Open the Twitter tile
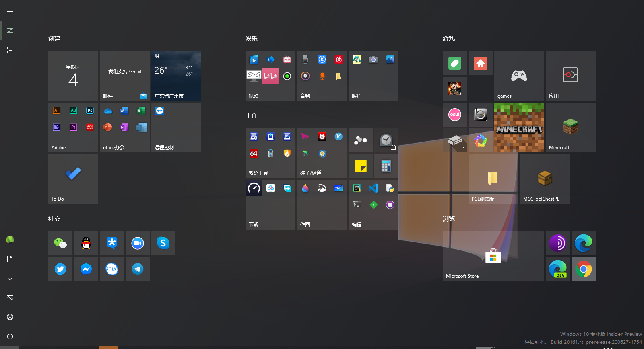Viewport: 644px width, 349px height. [x=60, y=269]
